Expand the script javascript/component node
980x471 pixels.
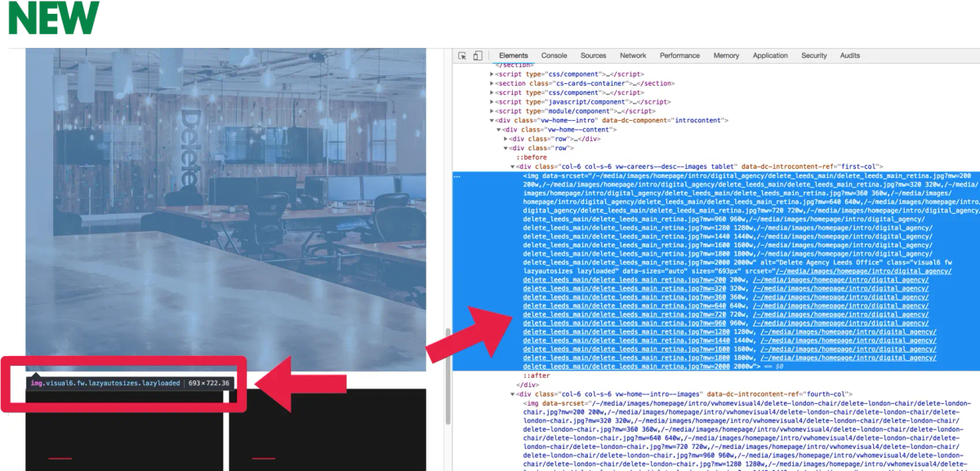pyautogui.click(x=492, y=102)
